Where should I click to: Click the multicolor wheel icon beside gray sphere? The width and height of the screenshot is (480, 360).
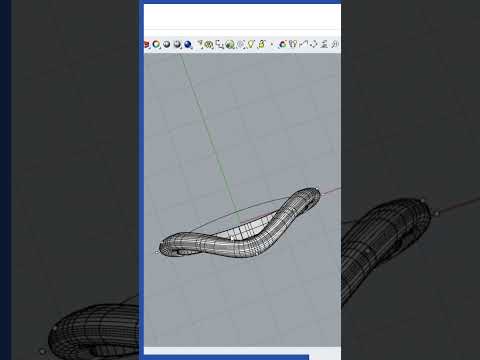click(x=156, y=44)
